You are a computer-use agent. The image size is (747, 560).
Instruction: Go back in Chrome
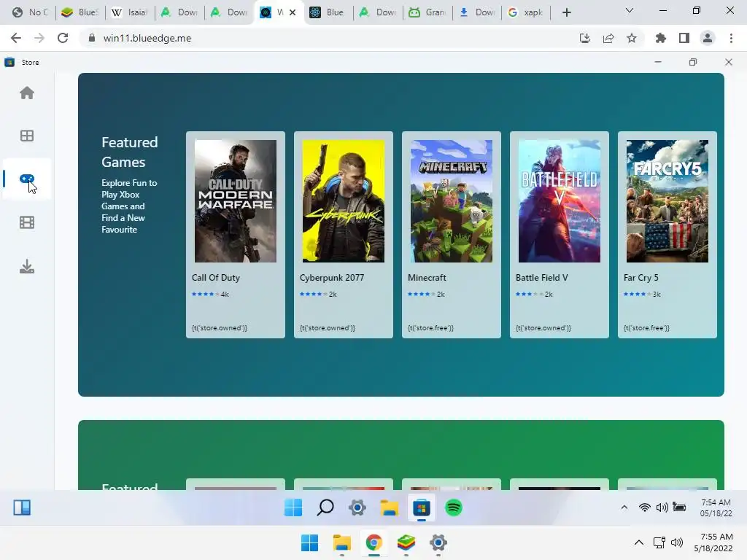click(16, 38)
